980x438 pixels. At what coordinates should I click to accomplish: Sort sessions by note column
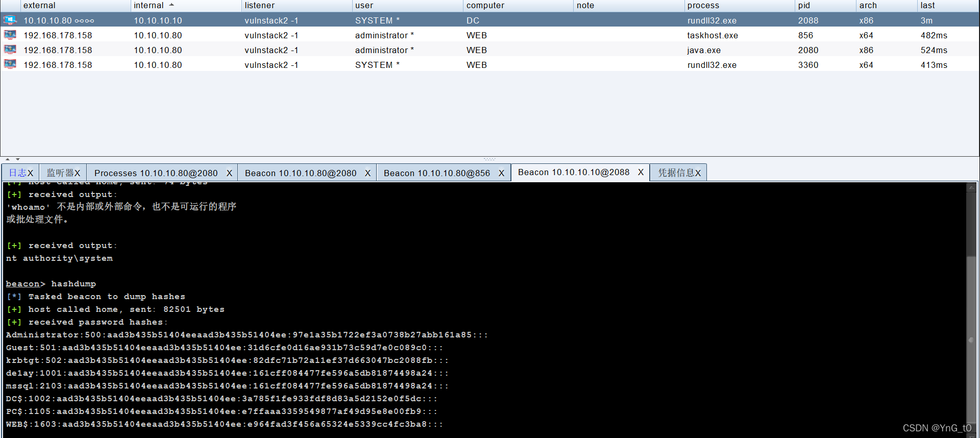pyautogui.click(x=629, y=6)
